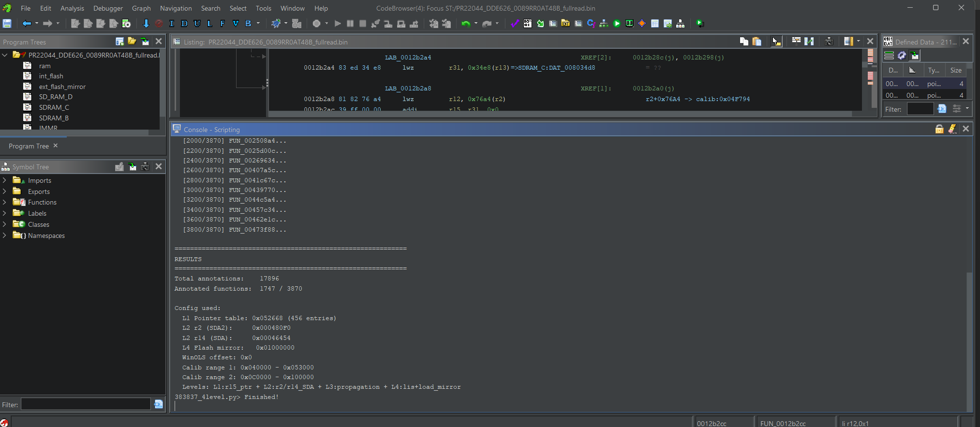Image resolution: width=980 pixels, height=427 pixels.
Task: Click the Undo green arrow icon
Action: 465,23
